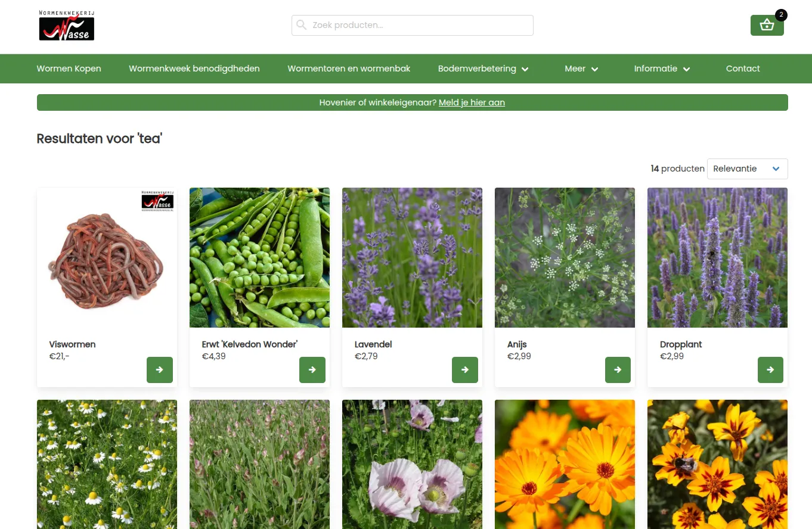The height and width of the screenshot is (529, 812).
Task: Expand the Bodemverbetering menu
Action: (484, 69)
